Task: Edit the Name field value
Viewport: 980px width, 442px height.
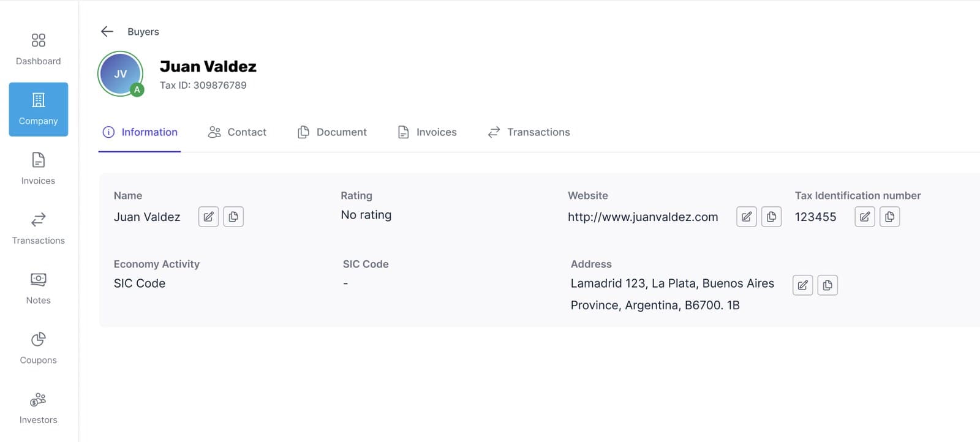Action: point(208,217)
